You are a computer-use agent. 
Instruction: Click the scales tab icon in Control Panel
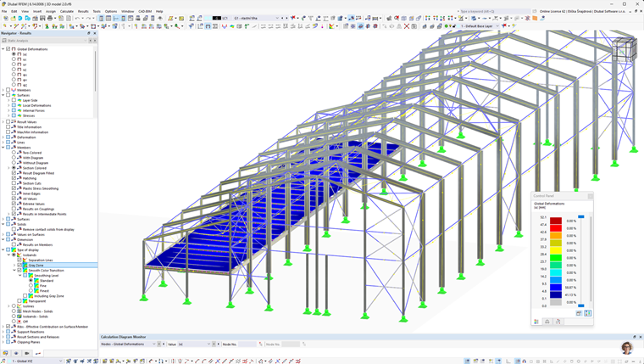pyautogui.click(x=547, y=322)
